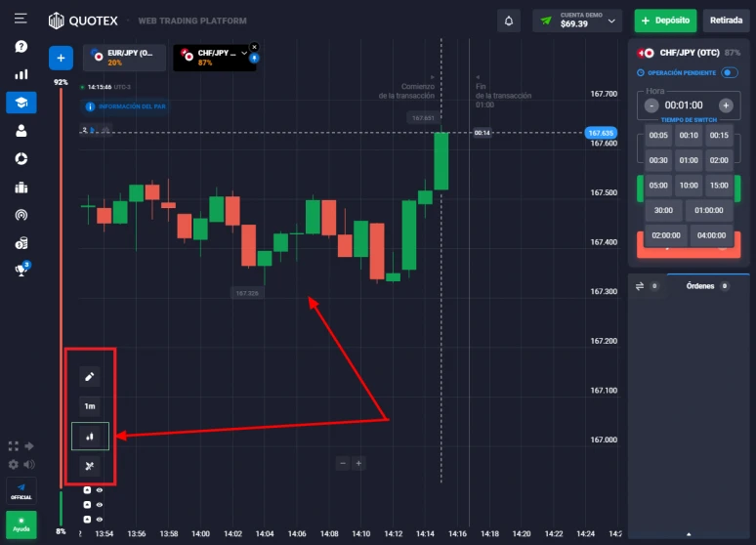756x545 pixels.
Task: Select the 04:00:00 time option
Action: pos(711,235)
